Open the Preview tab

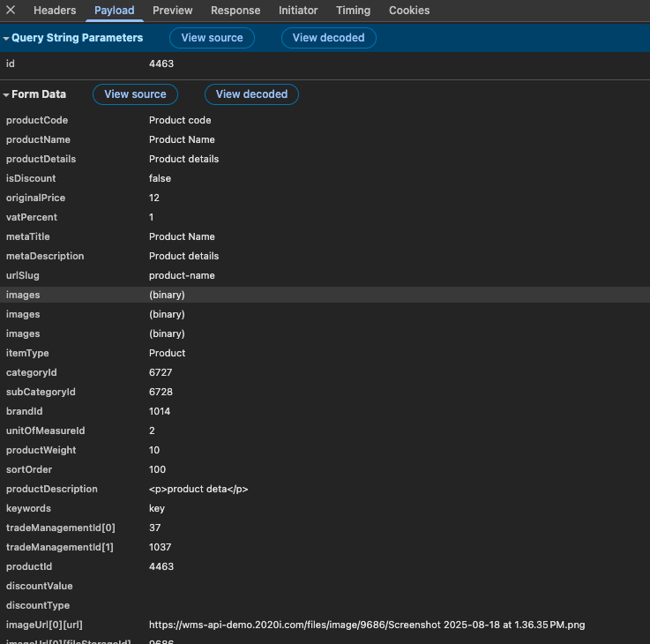point(173,11)
